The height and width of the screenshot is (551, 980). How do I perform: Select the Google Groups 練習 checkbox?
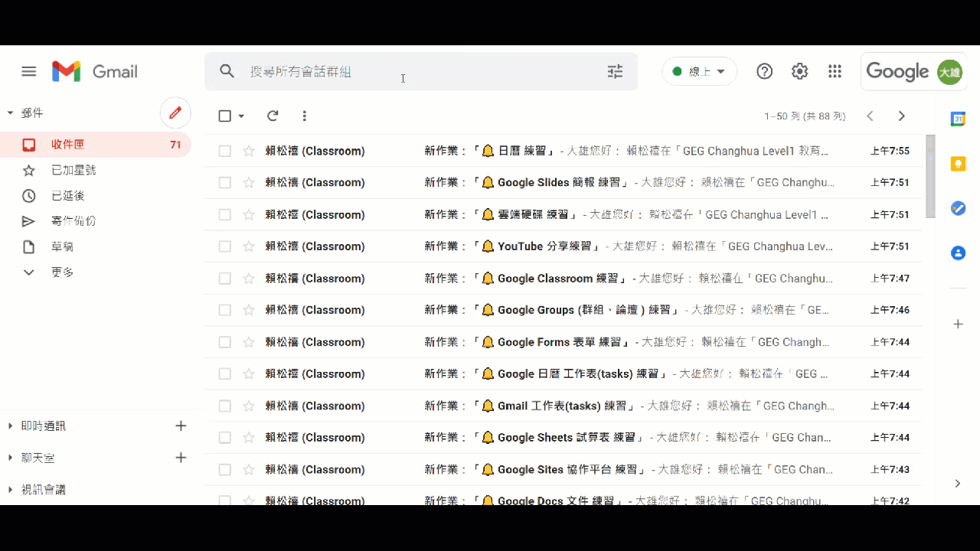(x=224, y=310)
